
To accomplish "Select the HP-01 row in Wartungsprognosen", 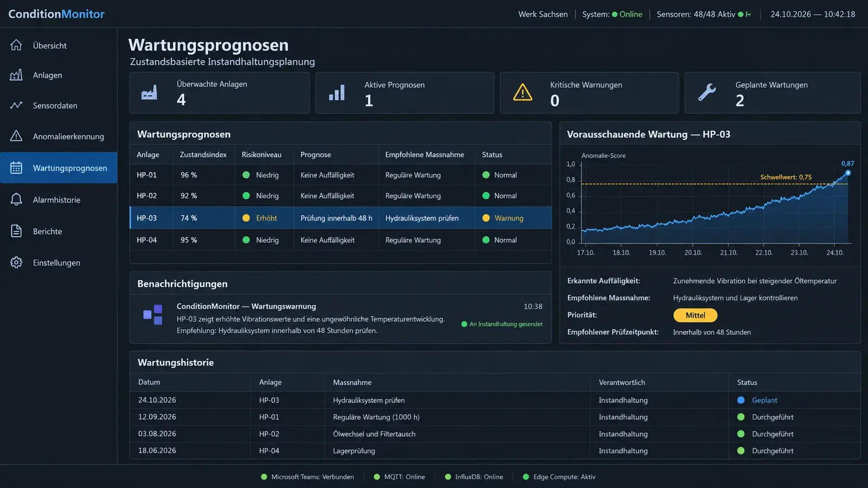I will pyautogui.click(x=341, y=175).
